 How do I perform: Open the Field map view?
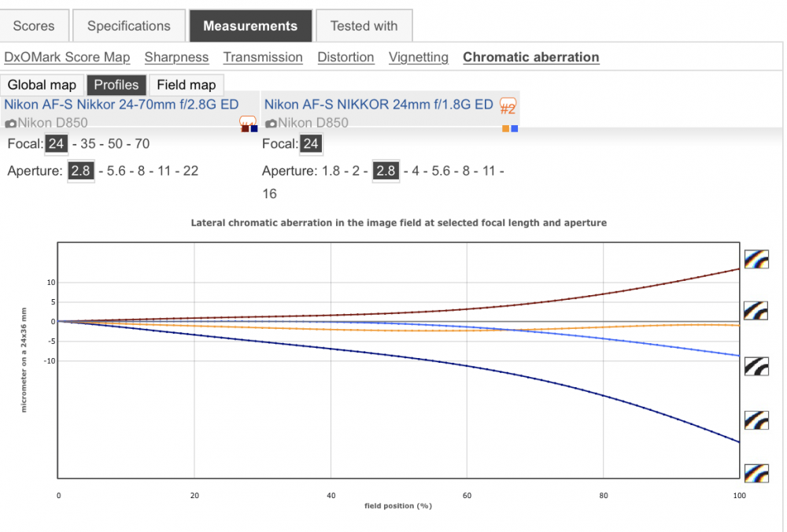(187, 85)
